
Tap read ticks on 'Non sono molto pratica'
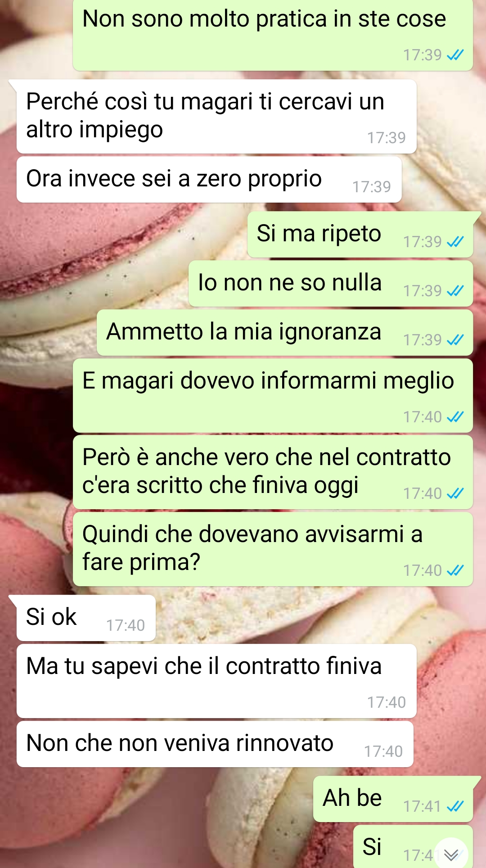[x=455, y=55]
